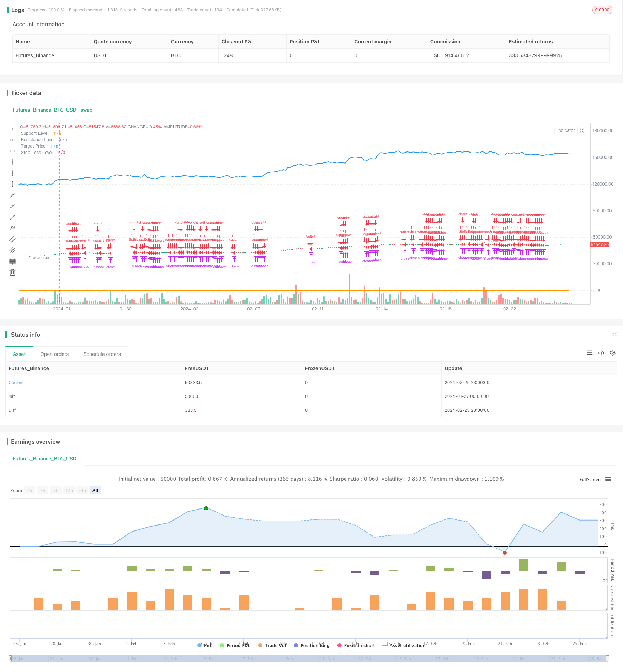
Task: Switch to the Schedule orders tab
Action: click(x=102, y=354)
